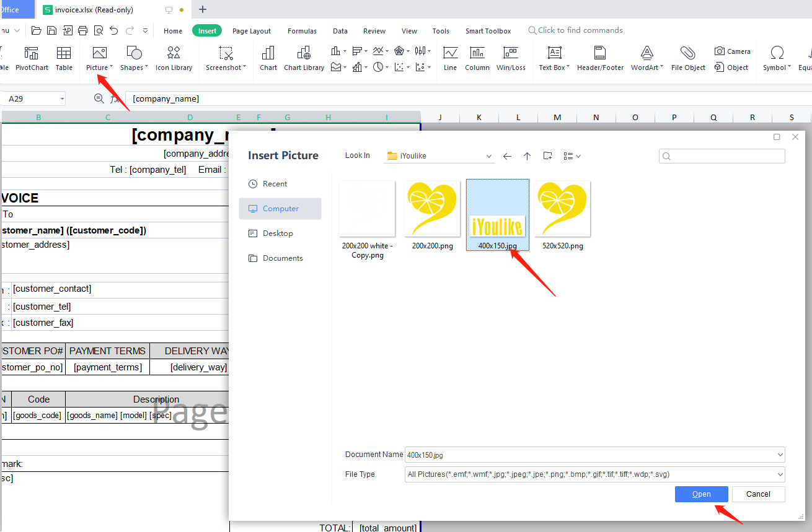Select the 520x520.png thumbnail
The width and height of the screenshot is (812, 532).
click(x=562, y=209)
